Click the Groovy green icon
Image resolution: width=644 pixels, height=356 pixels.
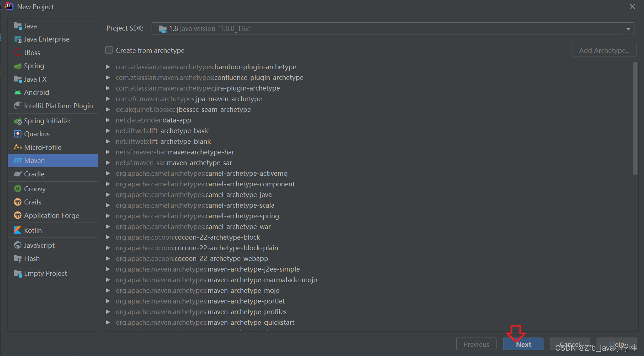(18, 189)
